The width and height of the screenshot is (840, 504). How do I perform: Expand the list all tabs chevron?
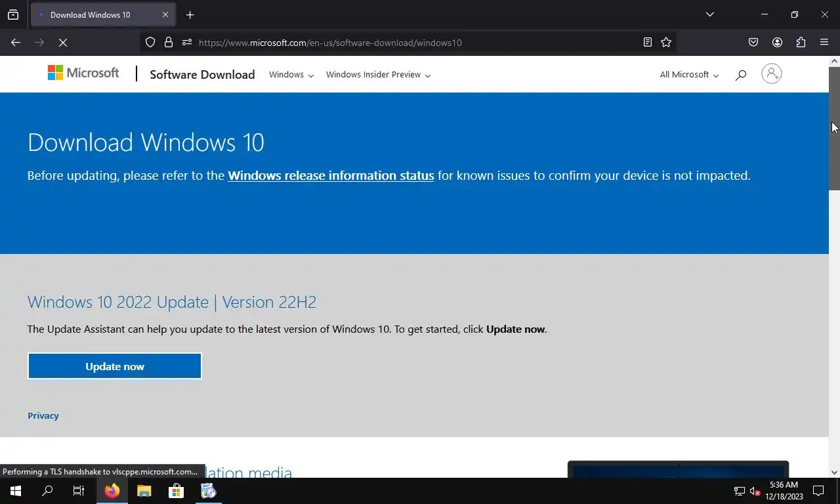[709, 14]
